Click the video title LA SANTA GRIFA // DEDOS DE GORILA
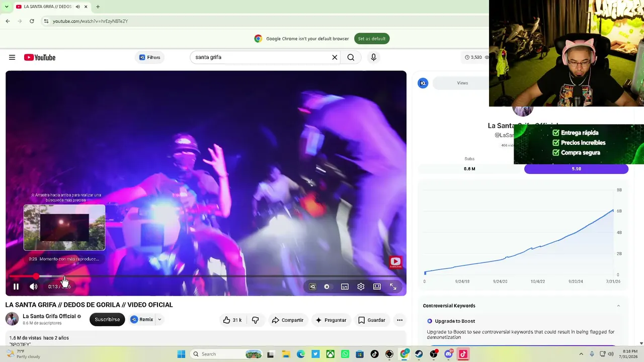 click(89, 305)
